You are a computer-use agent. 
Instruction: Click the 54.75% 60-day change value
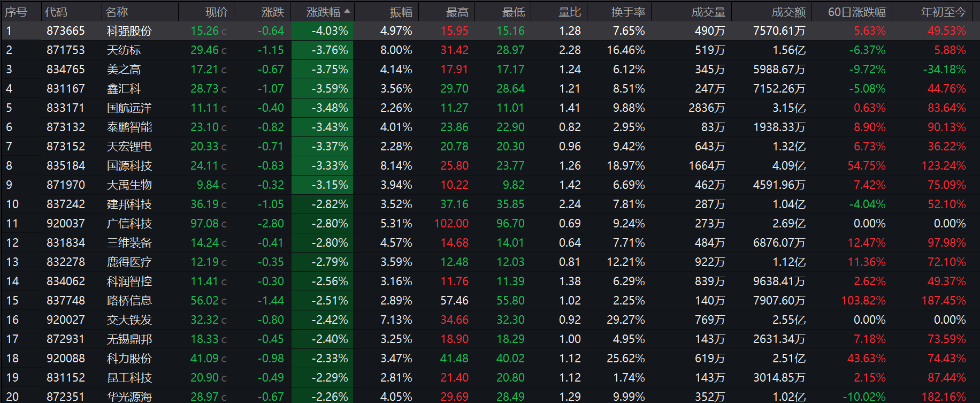click(867, 166)
